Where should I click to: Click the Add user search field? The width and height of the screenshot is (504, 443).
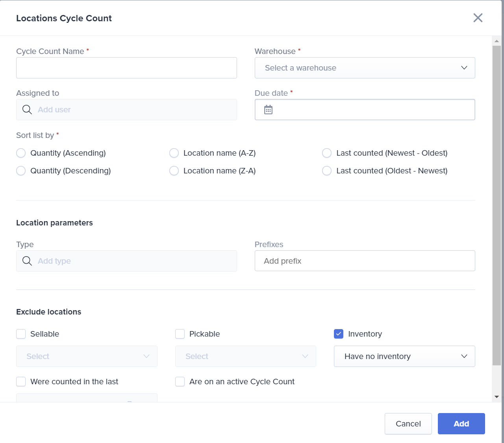[x=126, y=110]
